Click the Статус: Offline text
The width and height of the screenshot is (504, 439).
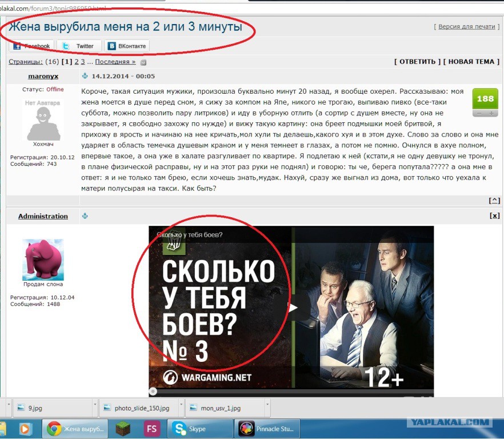[x=43, y=89]
